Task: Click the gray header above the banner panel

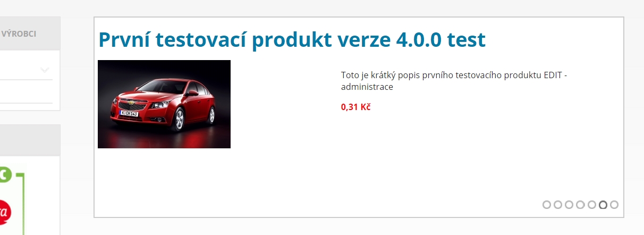Action: 30,140
